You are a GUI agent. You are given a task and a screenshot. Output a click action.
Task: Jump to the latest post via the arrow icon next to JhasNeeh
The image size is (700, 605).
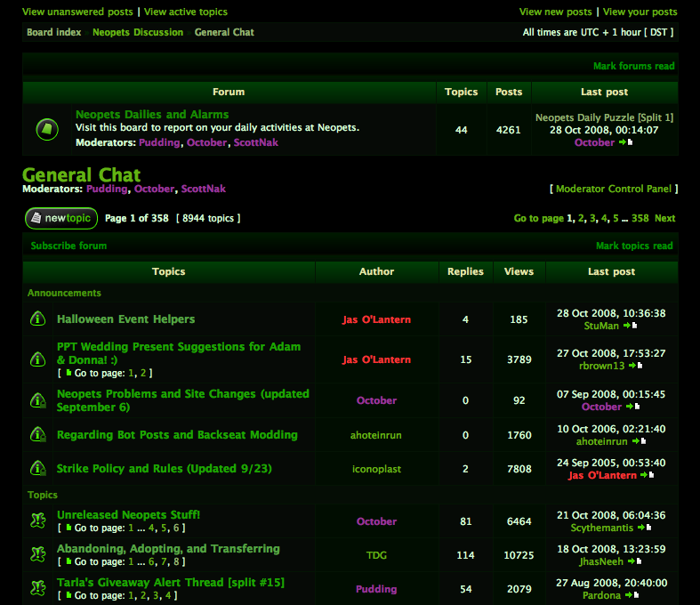634,561
